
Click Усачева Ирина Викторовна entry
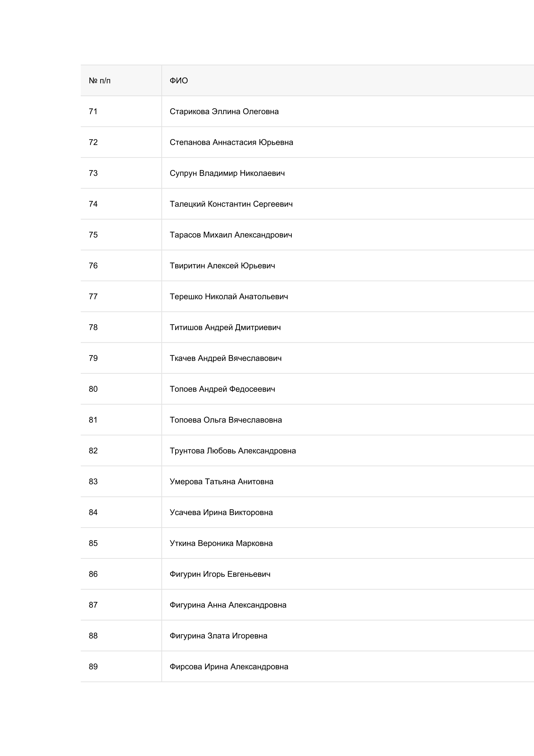tap(221, 512)
